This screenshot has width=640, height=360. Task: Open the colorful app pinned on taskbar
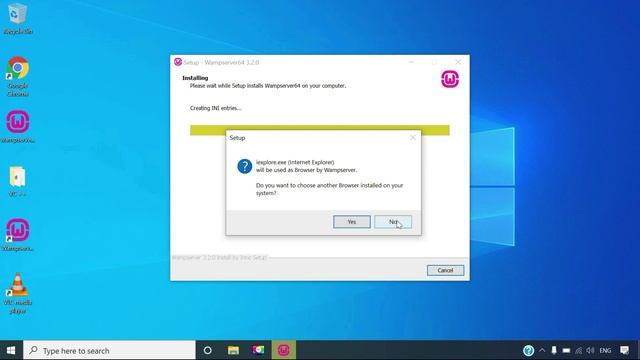coord(258,350)
